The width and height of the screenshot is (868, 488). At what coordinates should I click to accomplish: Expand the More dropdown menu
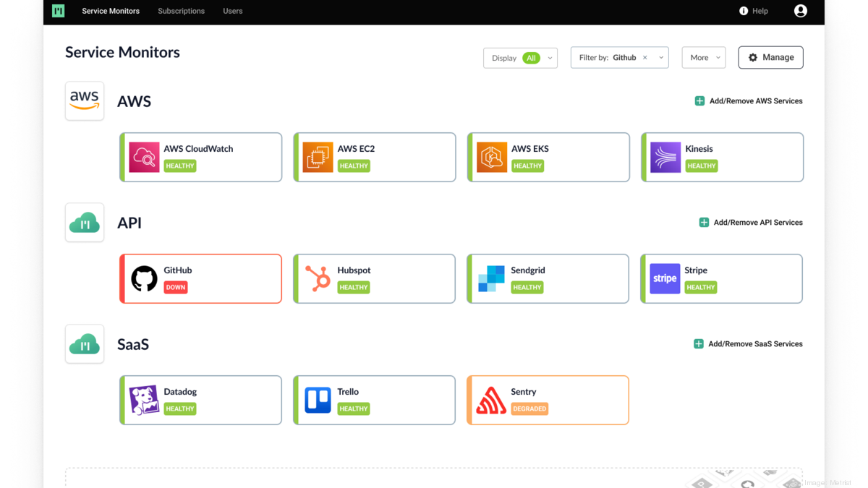coord(703,58)
